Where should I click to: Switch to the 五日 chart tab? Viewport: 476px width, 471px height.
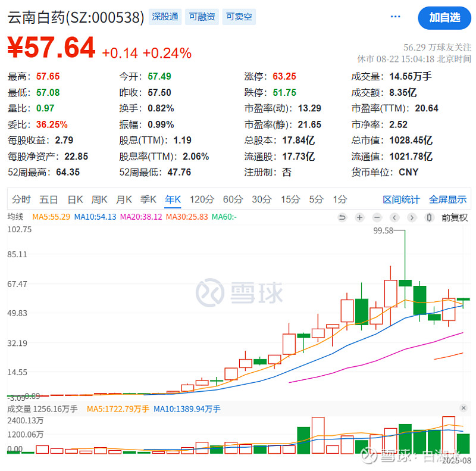tap(49, 199)
